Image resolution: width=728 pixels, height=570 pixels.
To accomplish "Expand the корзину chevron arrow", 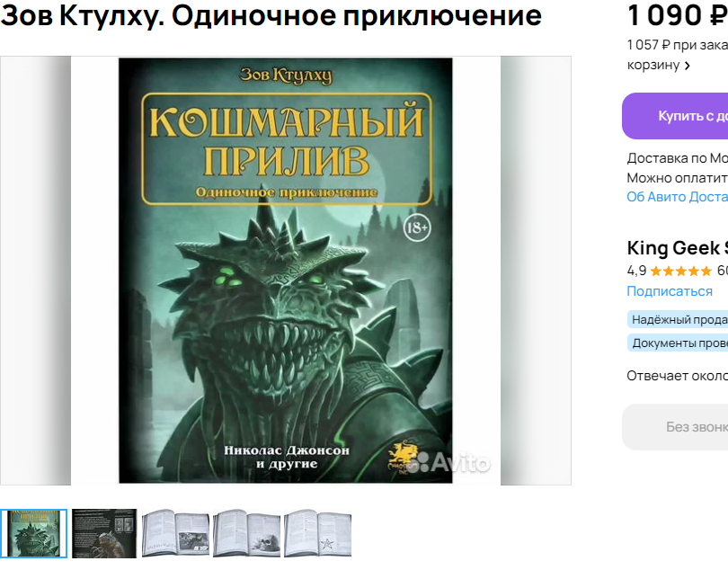I will pyautogui.click(x=688, y=66).
